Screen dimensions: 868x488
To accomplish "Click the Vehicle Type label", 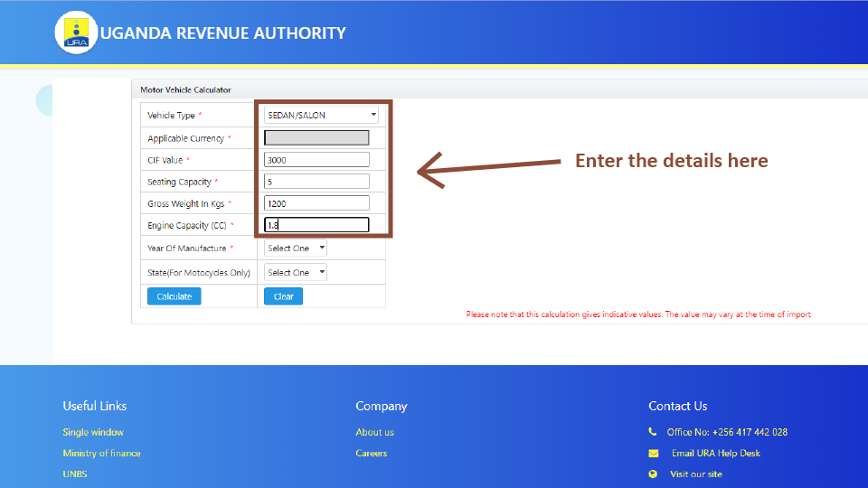I will (x=171, y=115).
